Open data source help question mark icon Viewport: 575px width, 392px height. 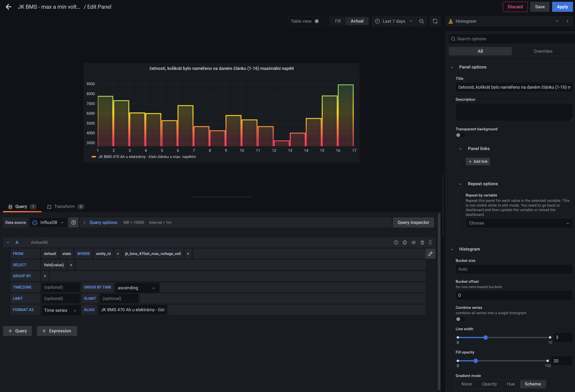coord(73,223)
